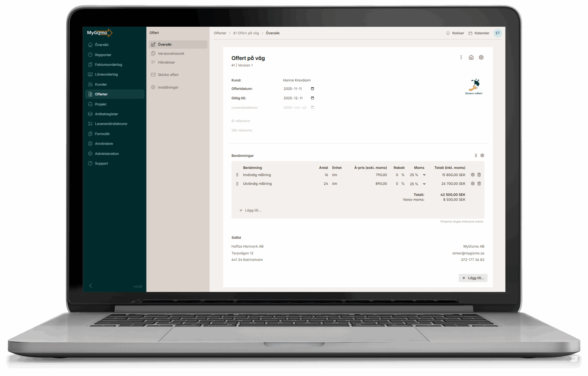This screenshot has height=376, width=588.
Task: Click the Benämningar section gear icon
Action: pos(482,156)
